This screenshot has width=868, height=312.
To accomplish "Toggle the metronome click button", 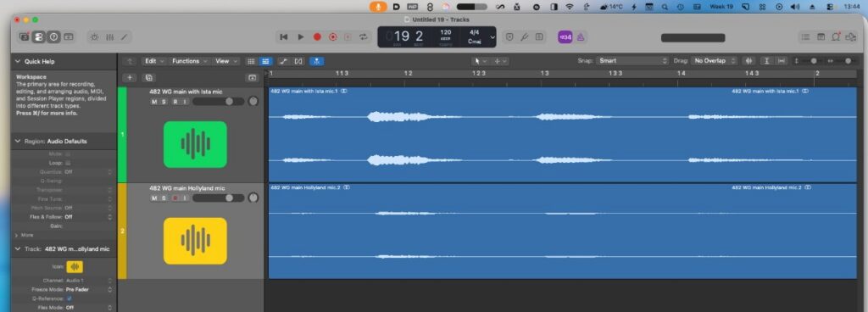I will (581, 37).
